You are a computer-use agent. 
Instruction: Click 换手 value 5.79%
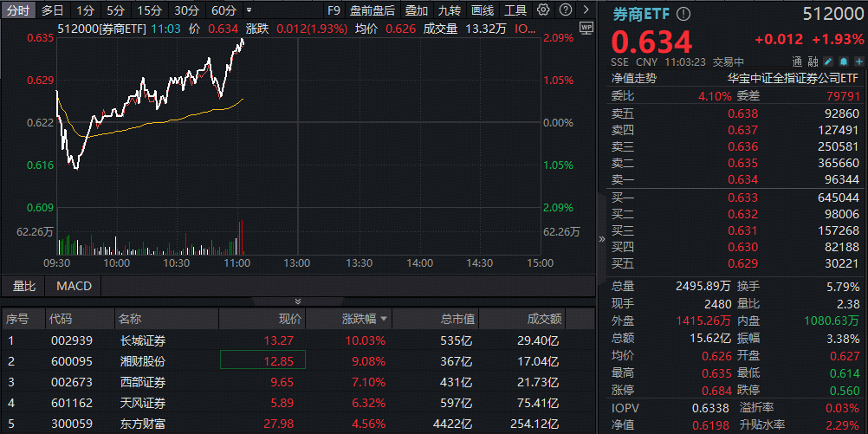tap(844, 287)
